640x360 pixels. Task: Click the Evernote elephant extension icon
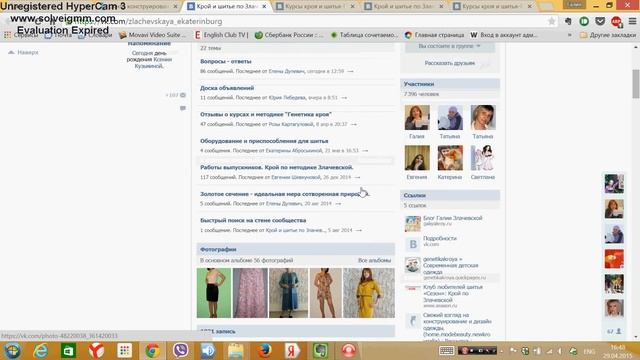pyautogui.click(x=568, y=21)
